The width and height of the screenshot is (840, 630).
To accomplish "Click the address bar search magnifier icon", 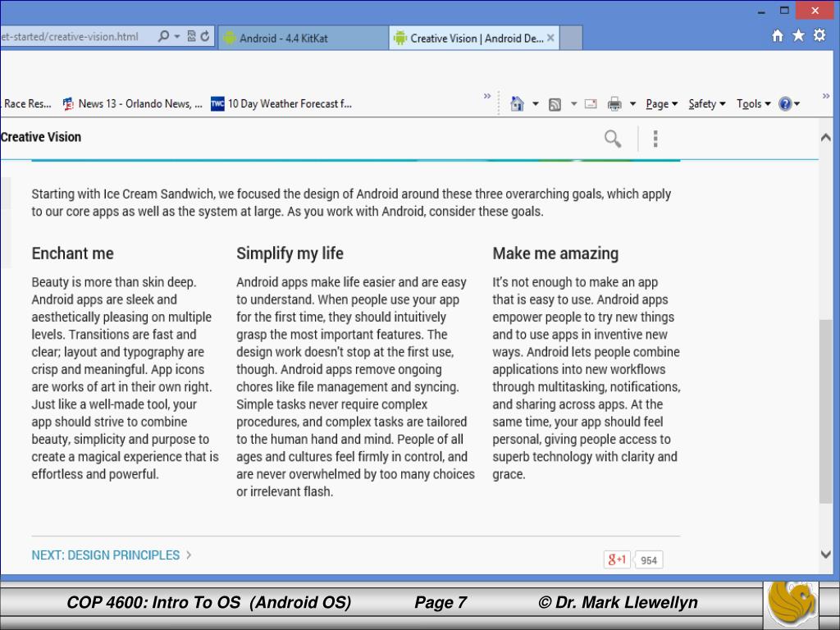I will pos(163,36).
